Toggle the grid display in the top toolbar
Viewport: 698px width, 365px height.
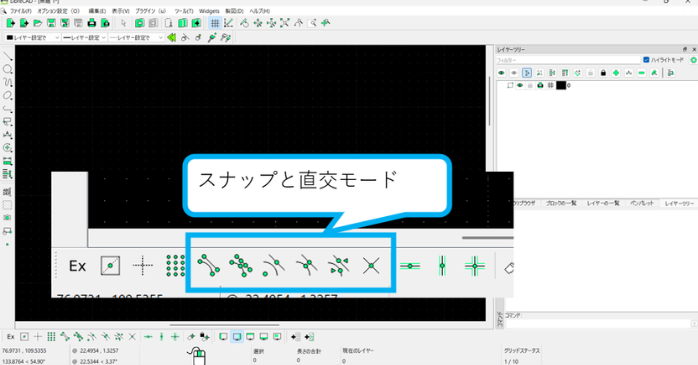point(215,23)
